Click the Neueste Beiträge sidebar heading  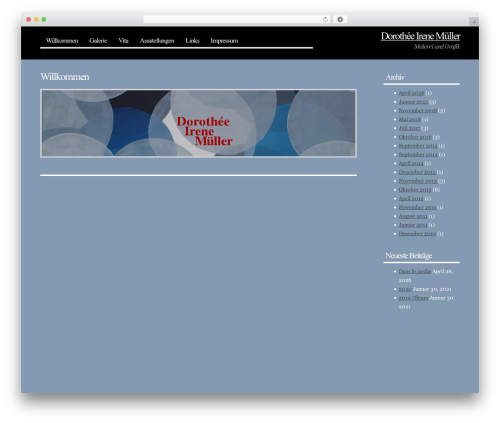tap(409, 256)
